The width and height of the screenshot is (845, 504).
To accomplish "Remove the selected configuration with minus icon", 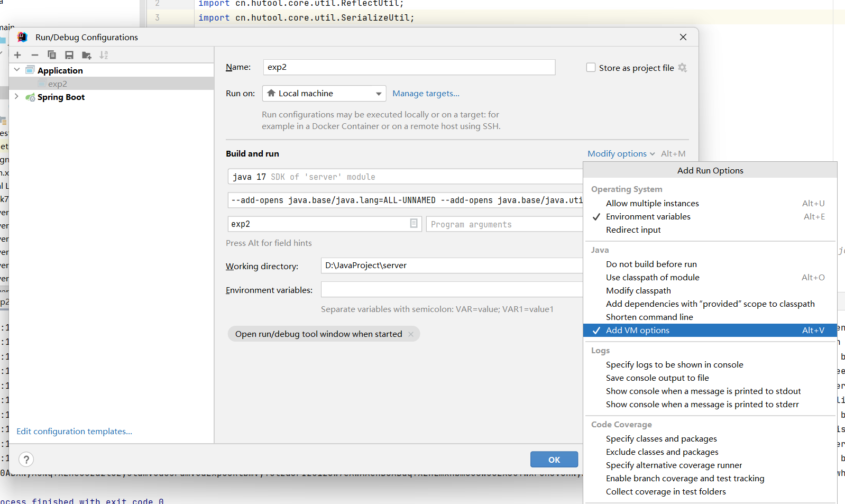I will tap(35, 55).
